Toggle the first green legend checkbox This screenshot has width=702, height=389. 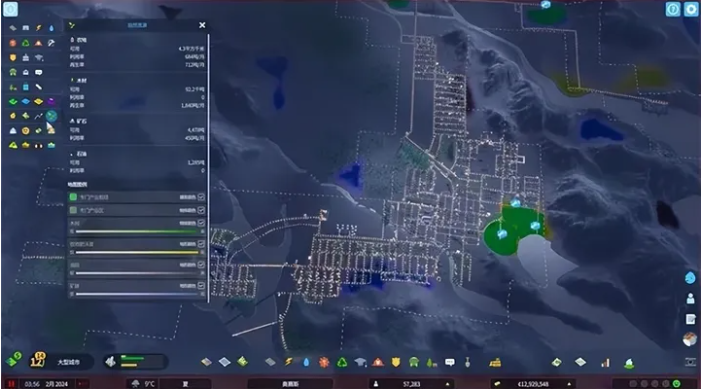coord(201,197)
